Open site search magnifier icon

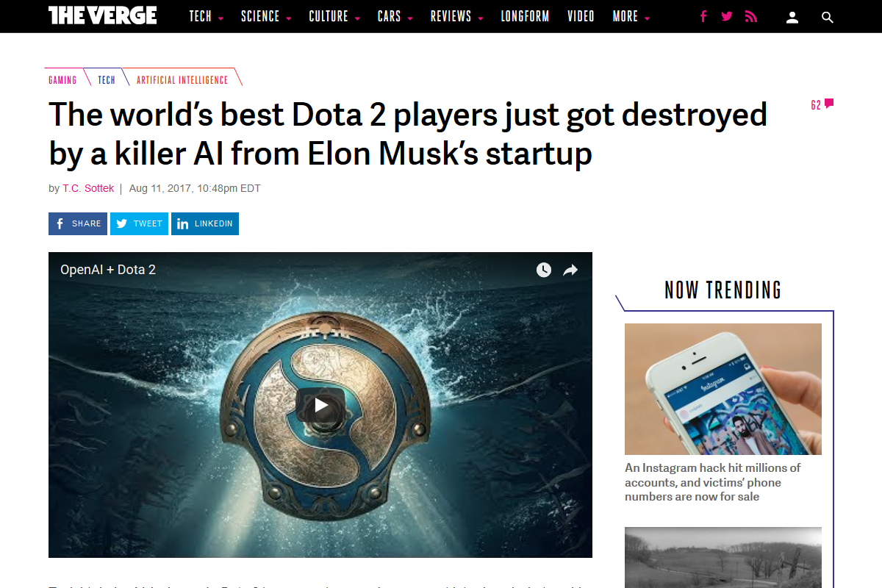point(828,17)
